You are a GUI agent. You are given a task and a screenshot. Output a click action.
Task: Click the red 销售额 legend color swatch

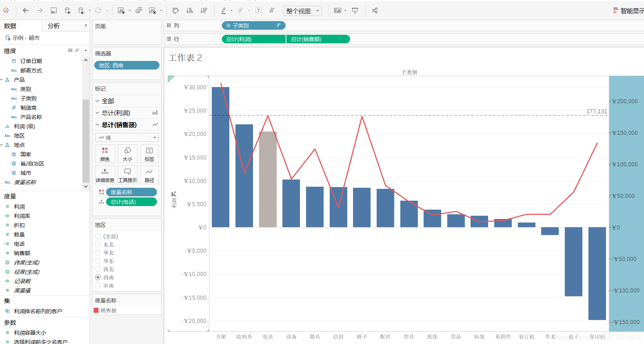point(96,310)
